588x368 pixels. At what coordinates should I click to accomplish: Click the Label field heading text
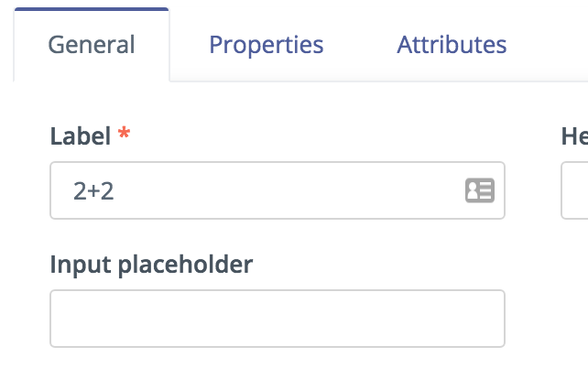pyautogui.click(x=81, y=136)
